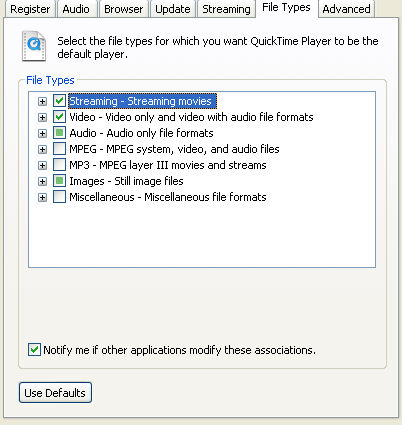Select the Update tab
Image resolution: width=402 pixels, height=425 pixels.
click(x=173, y=9)
